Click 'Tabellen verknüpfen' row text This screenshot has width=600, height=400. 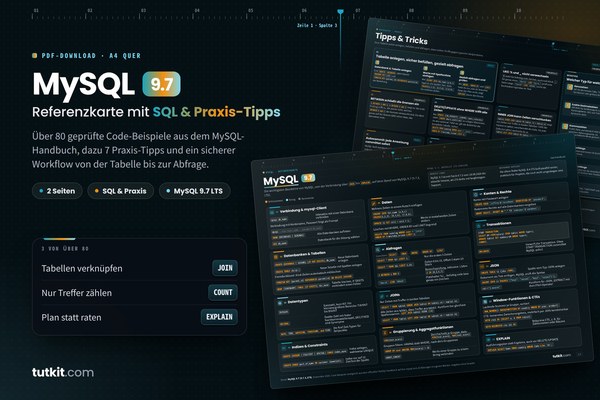82,268
